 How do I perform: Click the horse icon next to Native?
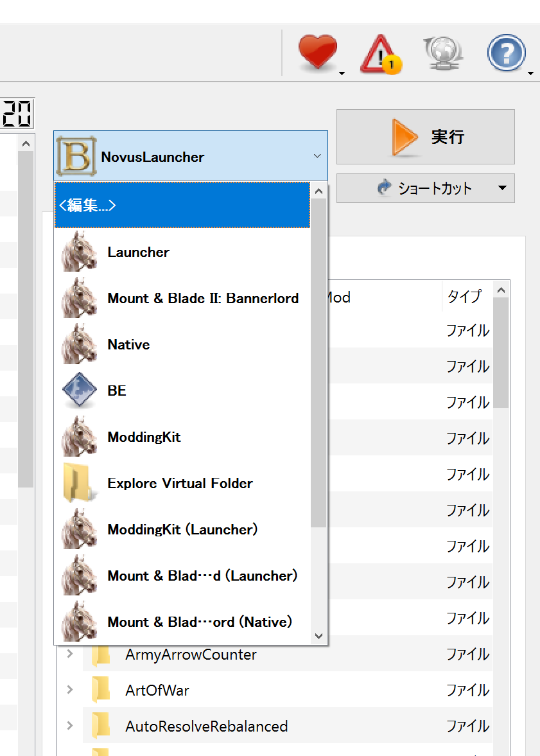pos(80,344)
